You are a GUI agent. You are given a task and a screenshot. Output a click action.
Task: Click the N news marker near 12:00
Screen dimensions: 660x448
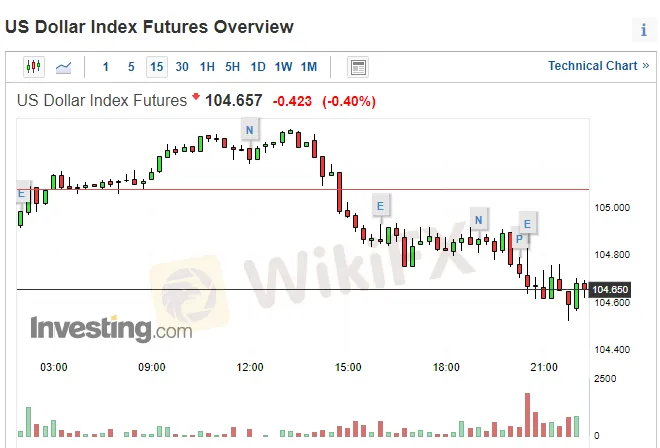(x=249, y=130)
